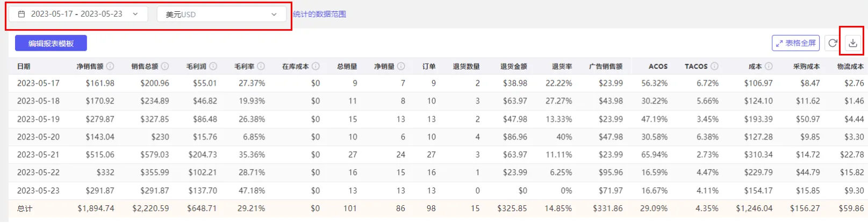This screenshot has height=223, width=868.
Task: Click info icon next to 净销售额
Action: (110, 66)
